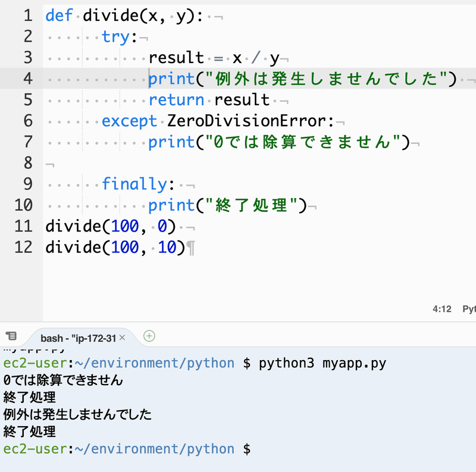Open the Python syntax mode selector
The image size is (476, 472).
coord(469,309)
